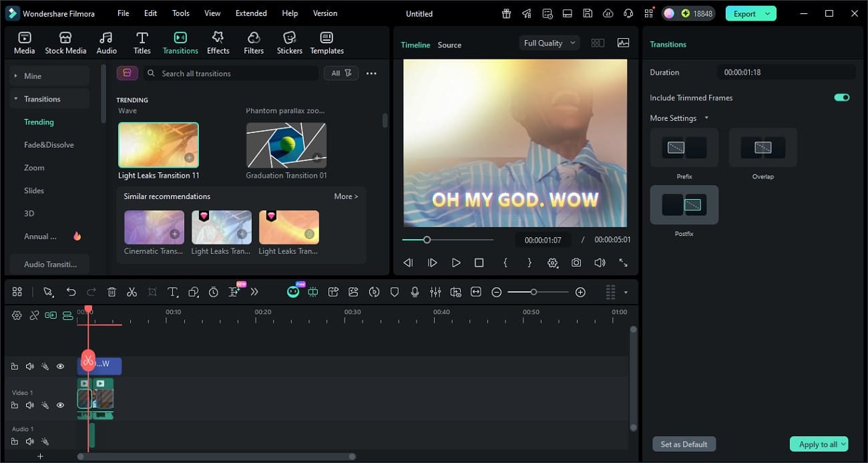Image resolution: width=868 pixels, height=463 pixels.
Task: Open the Audio Mixer icon in the toolbar
Action: point(435,291)
